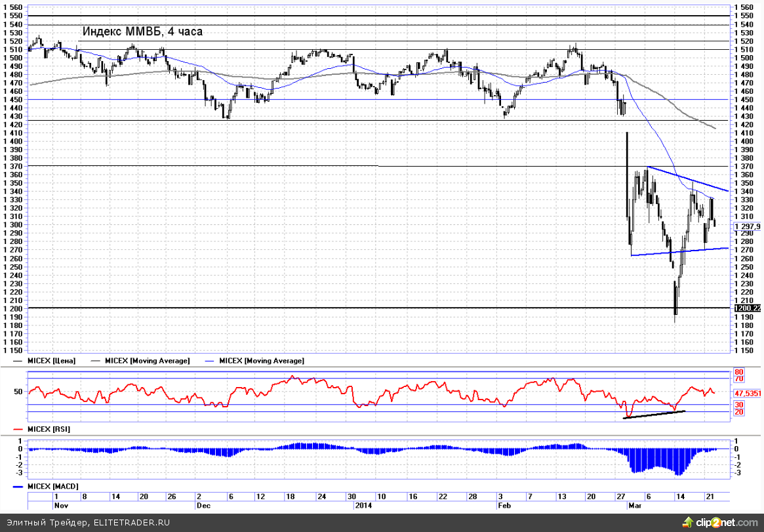This screenshot has width=764, height=532.
Task: Select the Mar month marker on the time axis
Action: coord(635,506)
